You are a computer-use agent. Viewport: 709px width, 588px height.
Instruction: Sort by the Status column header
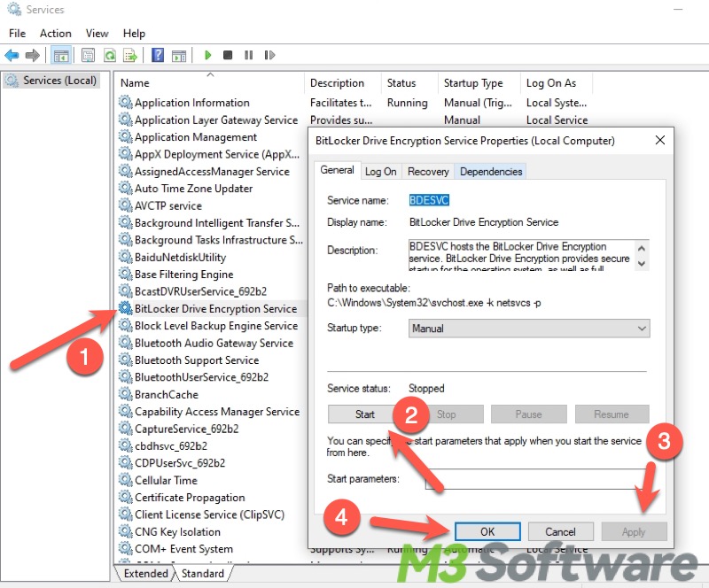409,83
